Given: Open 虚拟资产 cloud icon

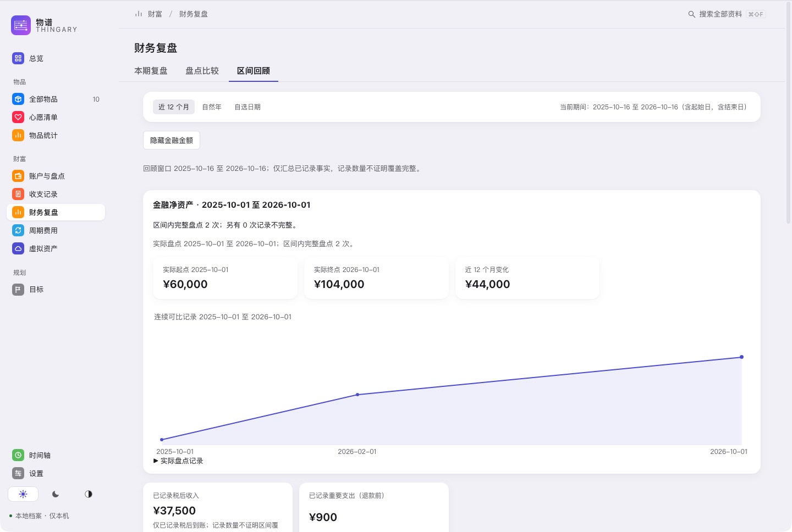Looking at the screenshot, I should click(x=18, y=248).
